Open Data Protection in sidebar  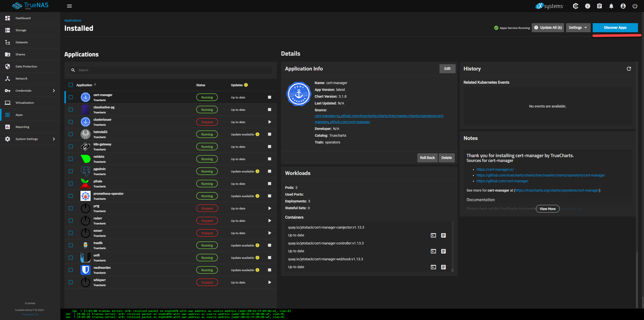tap(30, 66)
